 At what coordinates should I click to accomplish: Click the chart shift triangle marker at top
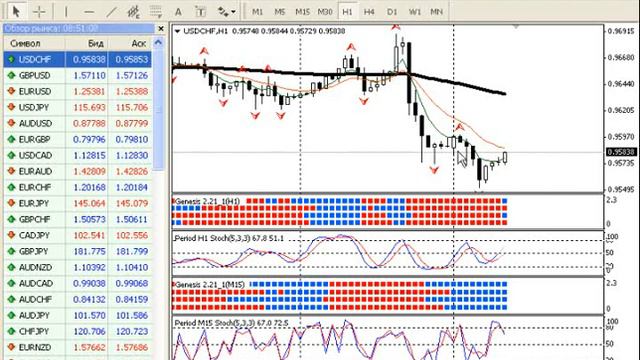[516, 27]
